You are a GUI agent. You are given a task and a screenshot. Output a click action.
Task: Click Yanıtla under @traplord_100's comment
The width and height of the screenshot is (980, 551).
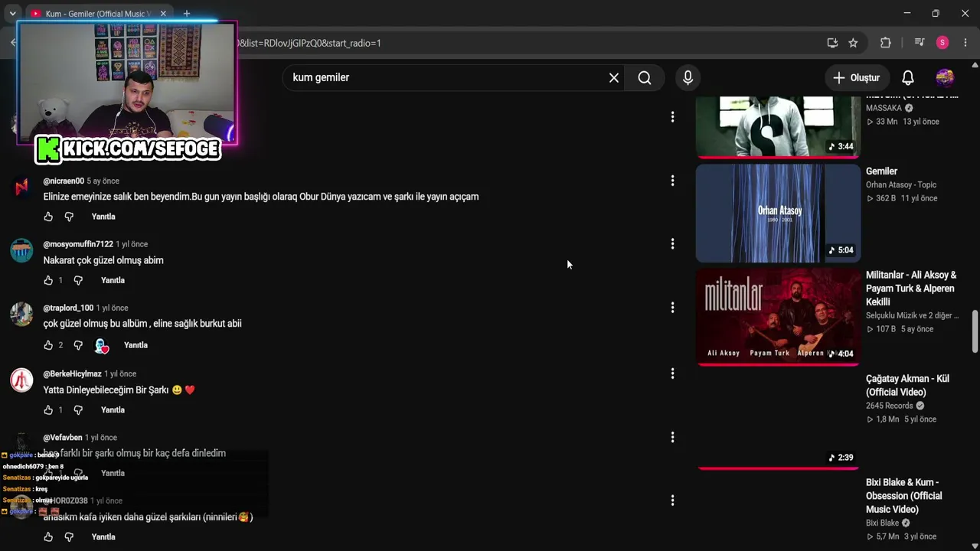point(136,345)
